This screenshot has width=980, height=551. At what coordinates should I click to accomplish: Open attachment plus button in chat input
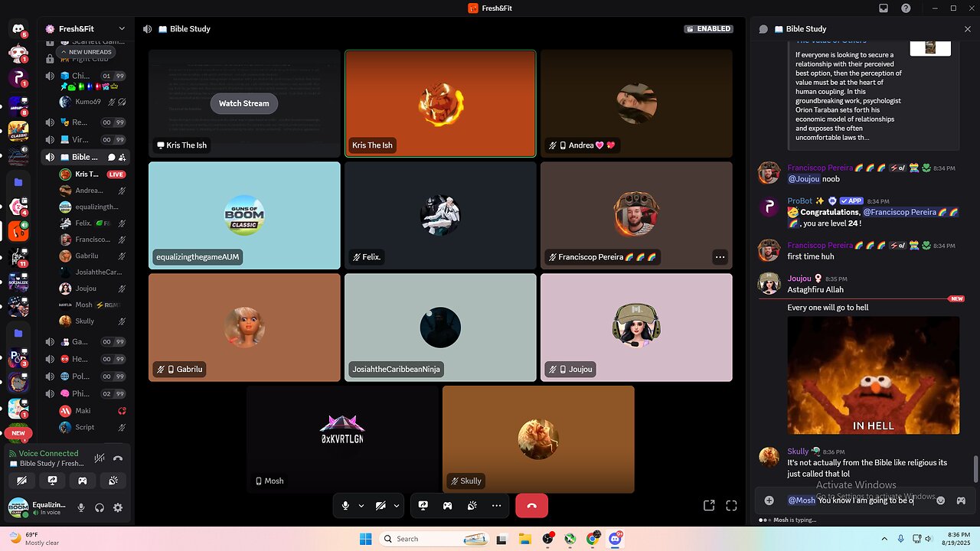point(769,500)
